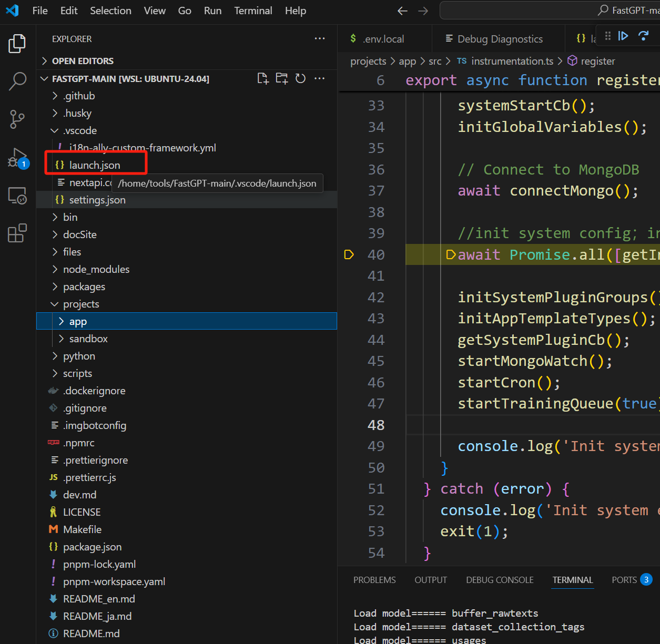Open the PORTS panel showing 3 forwarded ports
The image size is (660, 644).
pyautogui.click(x=625, y=580)
